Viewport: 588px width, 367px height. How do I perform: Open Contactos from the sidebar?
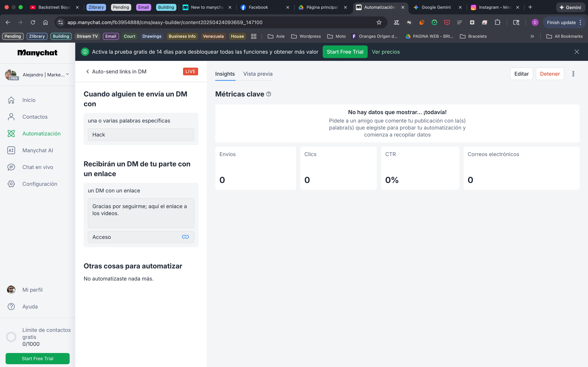pyautogui.click(x=35, y=117)
